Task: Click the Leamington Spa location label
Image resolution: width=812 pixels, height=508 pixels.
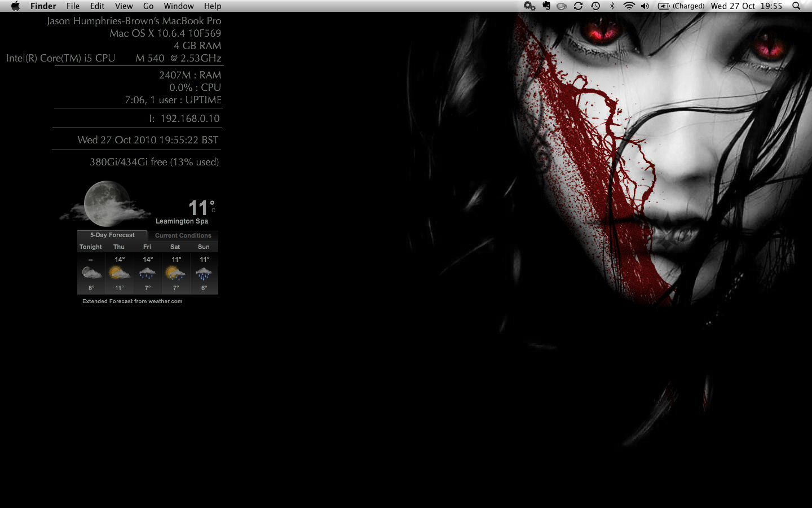Action: coord(182,221)
